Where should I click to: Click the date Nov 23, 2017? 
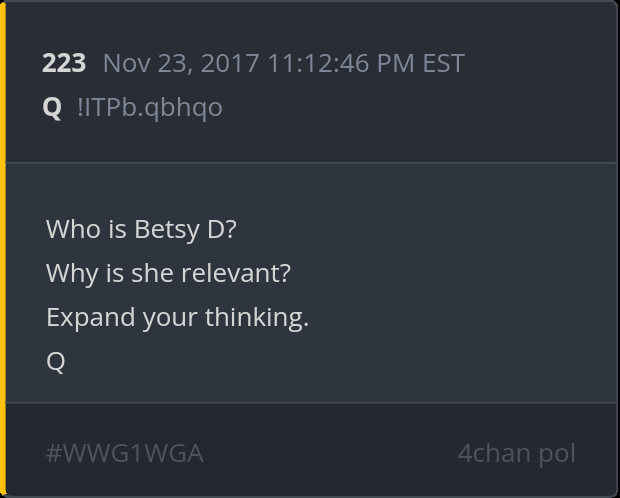pyautogui.click(x=180, y=63)
